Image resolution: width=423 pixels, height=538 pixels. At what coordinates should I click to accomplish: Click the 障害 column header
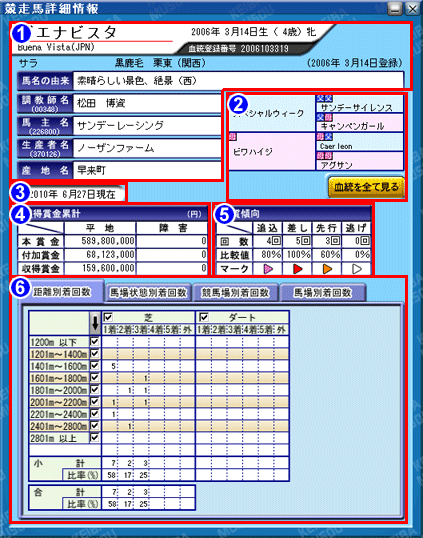click(x=172, y=228)
